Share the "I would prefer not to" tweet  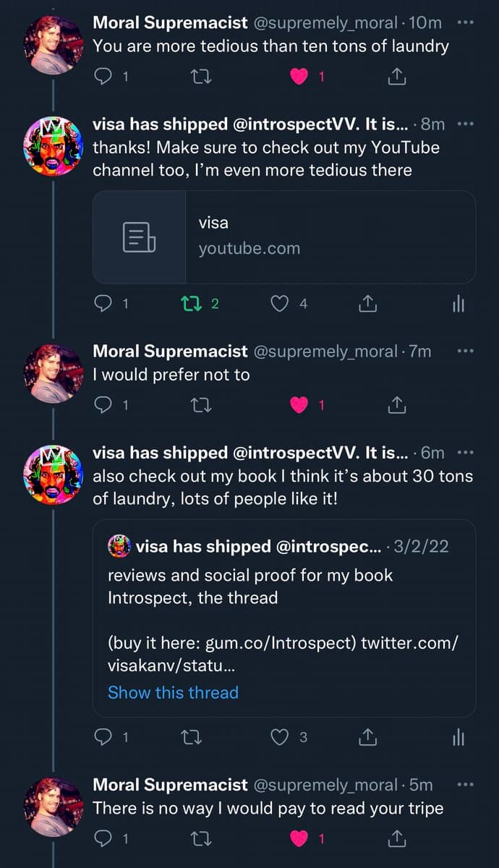pos(396,405)
